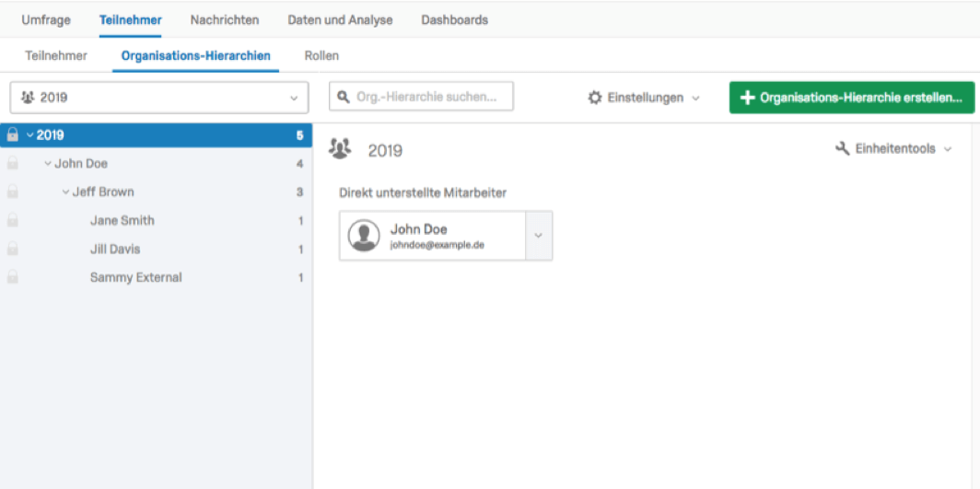Collapse the 2019 tree node
This screenshot has width=980, height=489.
pos(30,134)
